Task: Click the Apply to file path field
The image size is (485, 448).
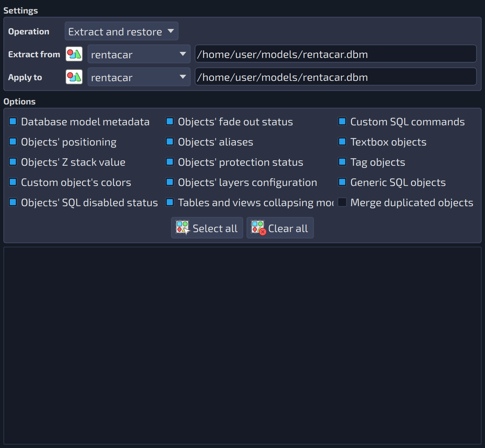Action: 336,77
